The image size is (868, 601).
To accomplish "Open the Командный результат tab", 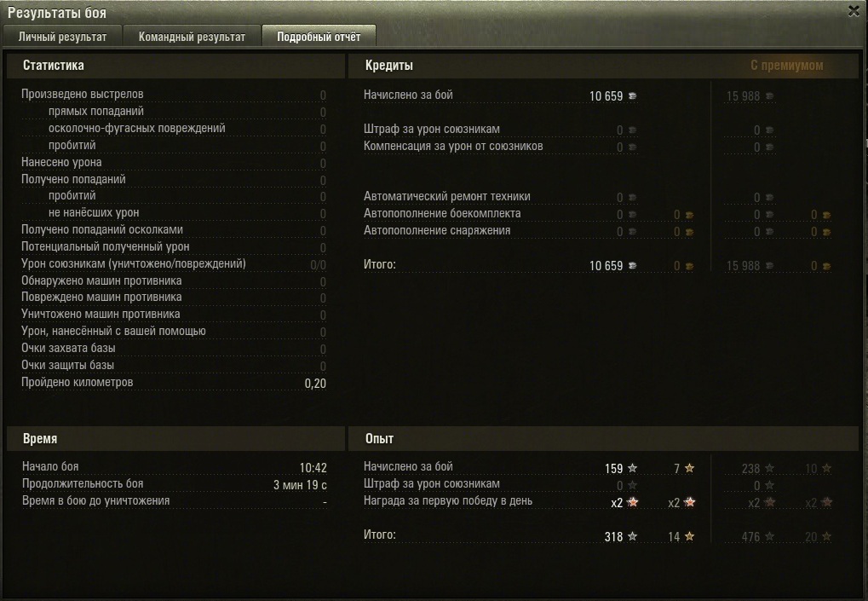I will tap(192, 37).
